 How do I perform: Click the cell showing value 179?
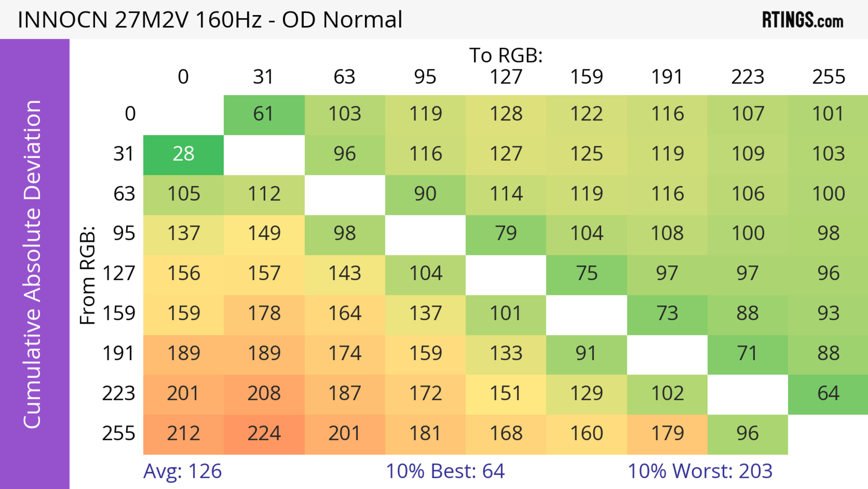667,434
